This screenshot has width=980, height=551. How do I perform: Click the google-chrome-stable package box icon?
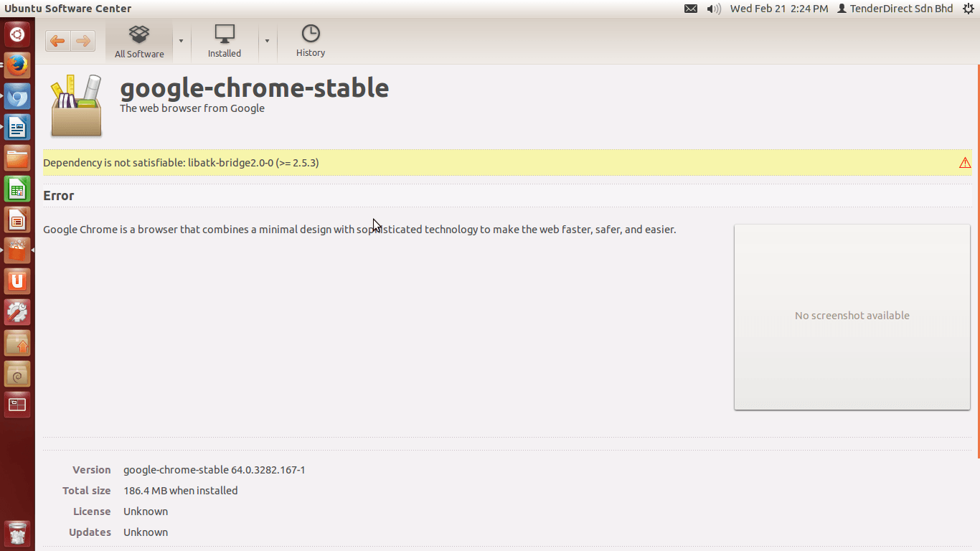(x=76, y=105)
